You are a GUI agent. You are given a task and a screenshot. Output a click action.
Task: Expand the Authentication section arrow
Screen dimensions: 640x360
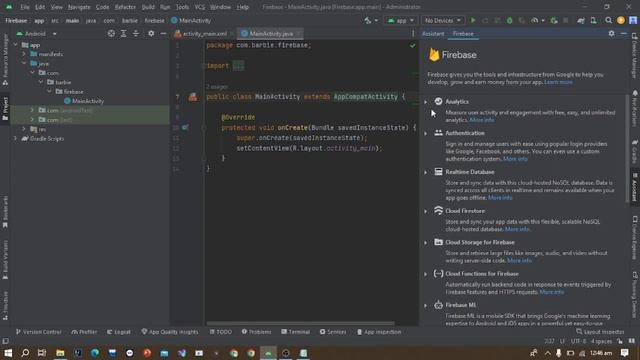(425, 133)
